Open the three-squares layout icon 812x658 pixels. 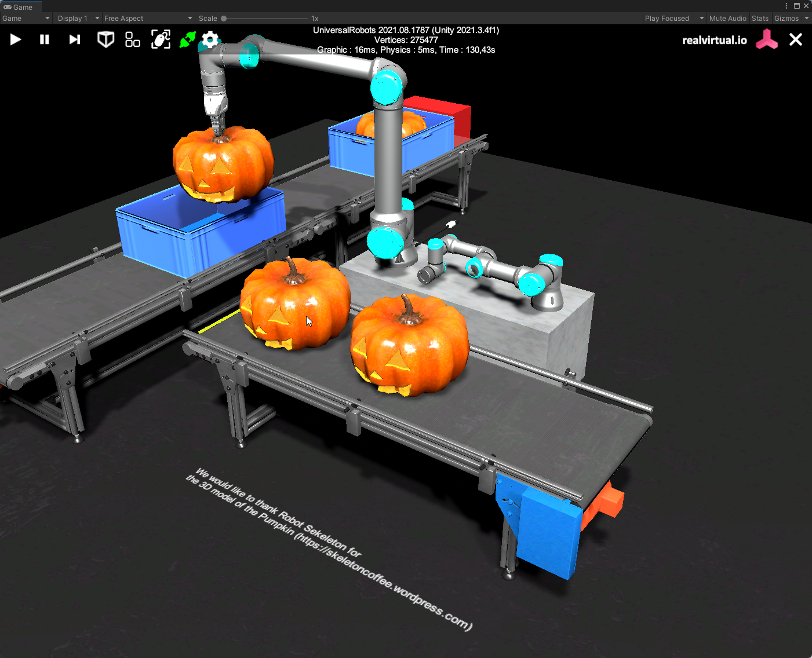pos(133,39)
